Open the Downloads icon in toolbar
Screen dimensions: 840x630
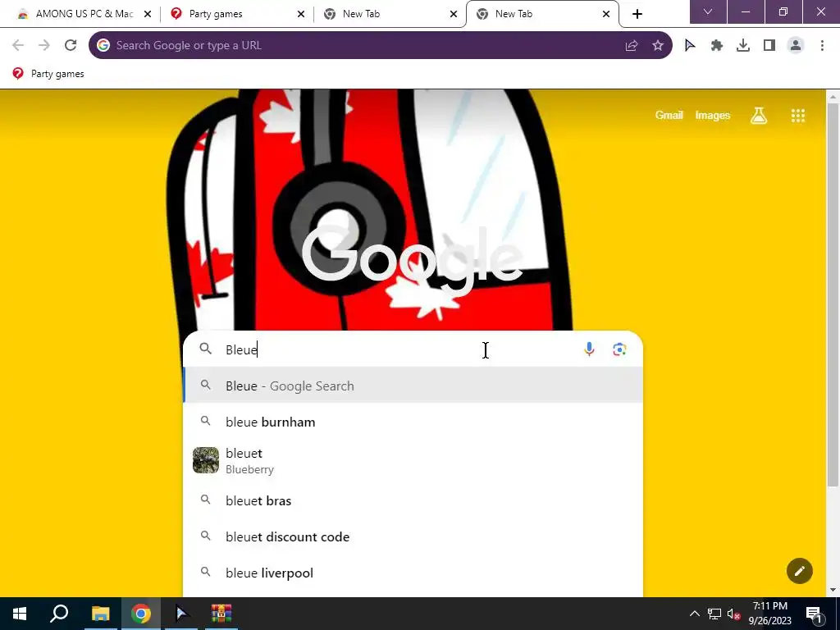tap(743, 46)
